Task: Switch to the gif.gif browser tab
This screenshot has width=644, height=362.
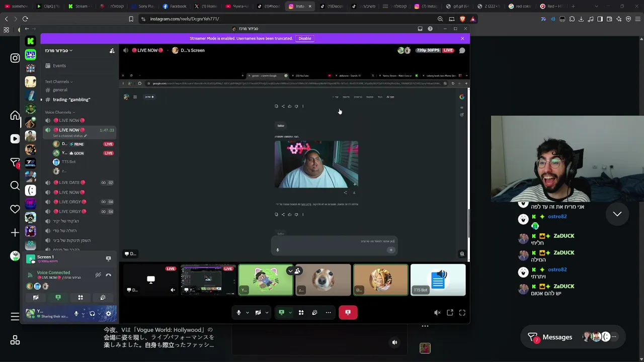Action: tap(457, 7)
